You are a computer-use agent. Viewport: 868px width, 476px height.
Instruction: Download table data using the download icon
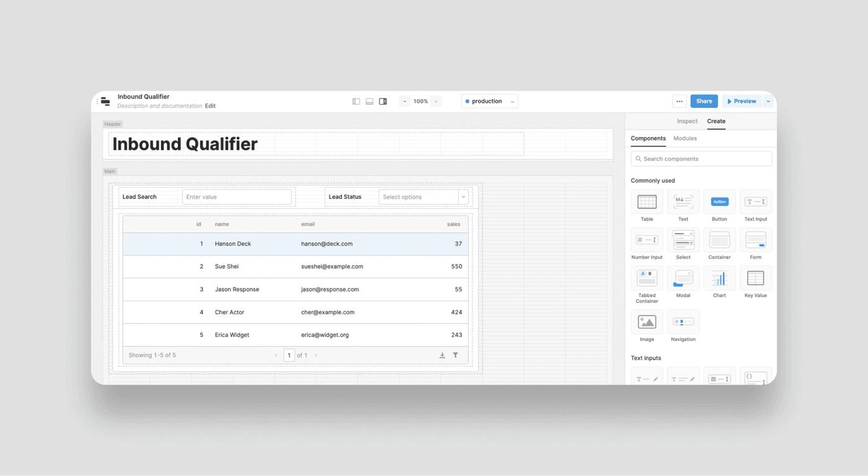pos(442,355)
